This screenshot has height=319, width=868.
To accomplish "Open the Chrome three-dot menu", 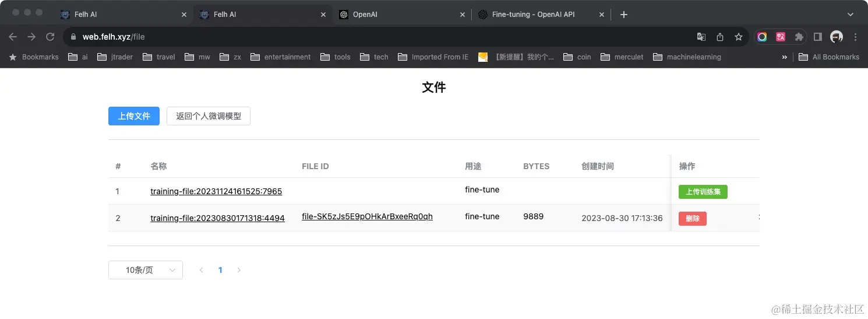I will point(855,37).
